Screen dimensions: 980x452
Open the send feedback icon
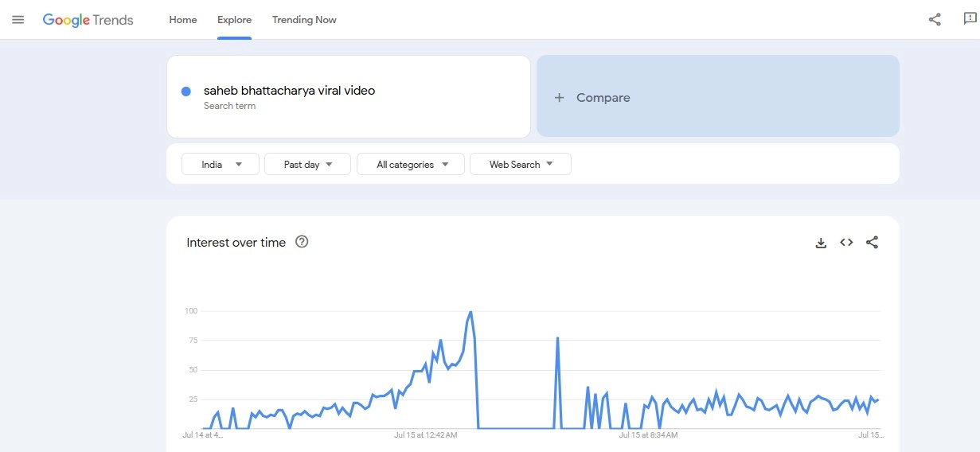coord(969,19)
